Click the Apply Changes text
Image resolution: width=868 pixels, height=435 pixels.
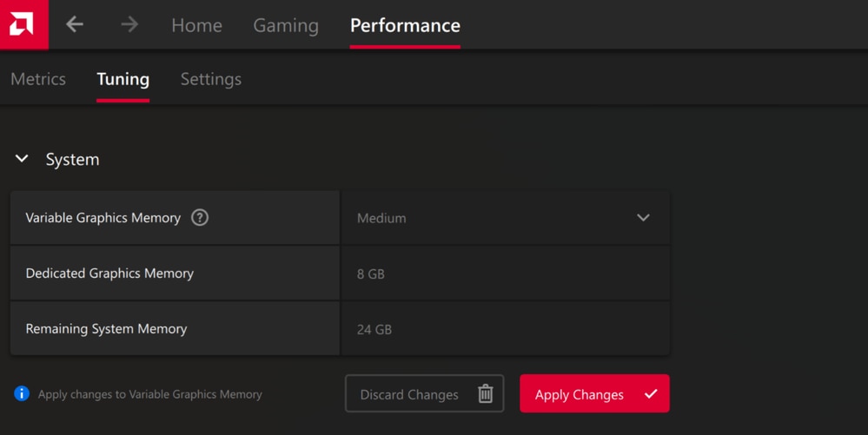(579, 394)
